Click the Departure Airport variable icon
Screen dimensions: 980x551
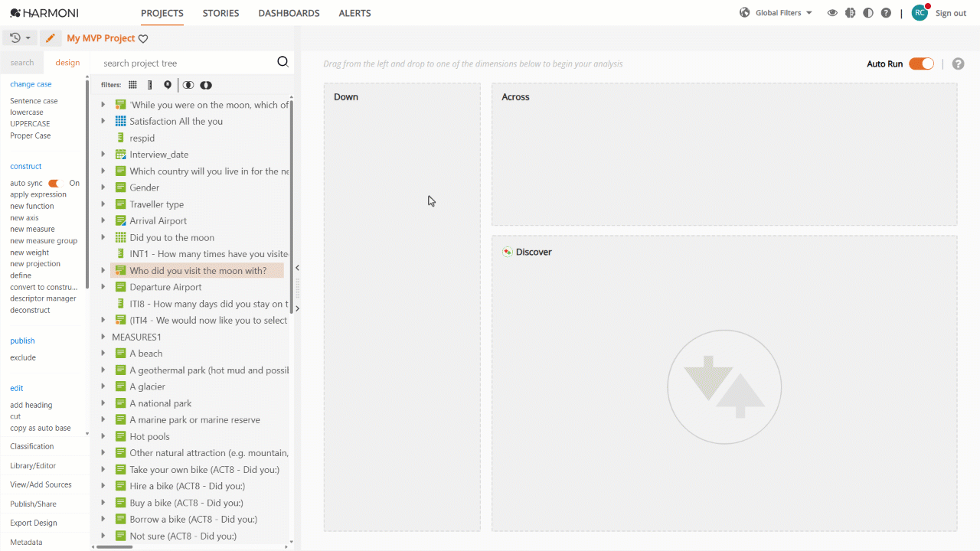(x=120, y=287)
